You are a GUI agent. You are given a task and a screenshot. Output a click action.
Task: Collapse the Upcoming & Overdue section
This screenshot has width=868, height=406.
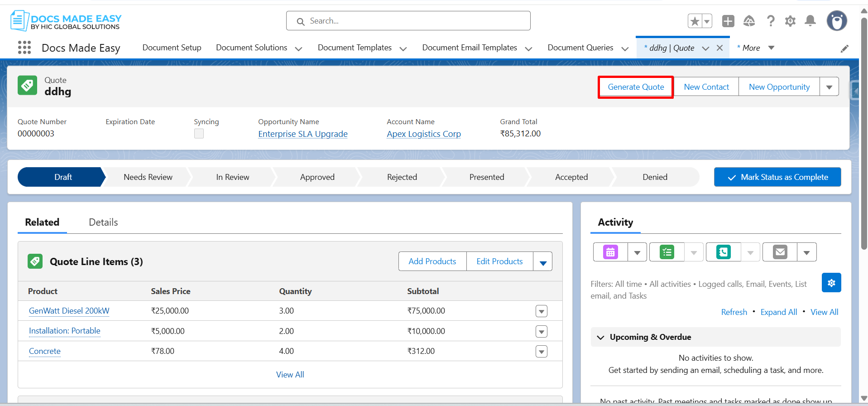pyautogui.click(x=601, y=338)
